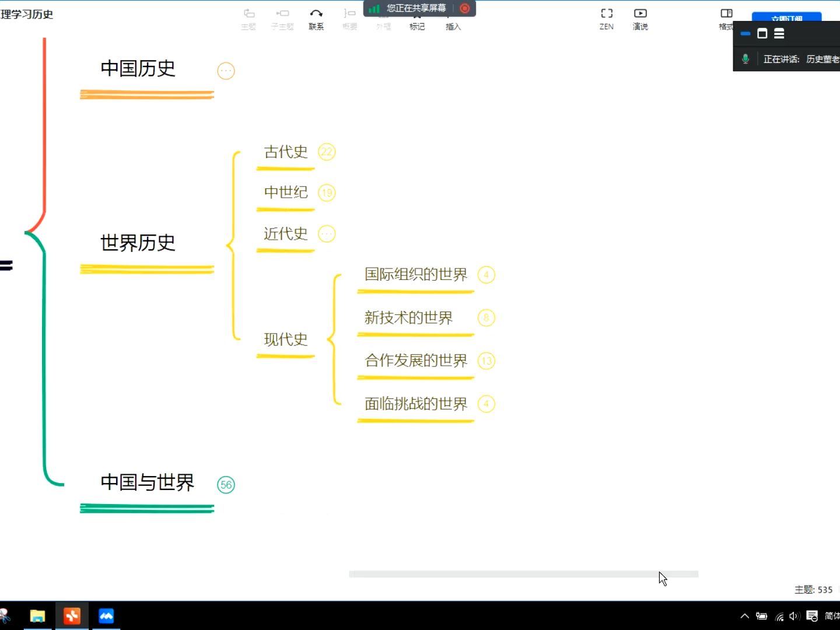The height and width of the screenshot is (630, 840).
Task: Click the green signal bars in sharing bar
Action: [x=374, y=8]
